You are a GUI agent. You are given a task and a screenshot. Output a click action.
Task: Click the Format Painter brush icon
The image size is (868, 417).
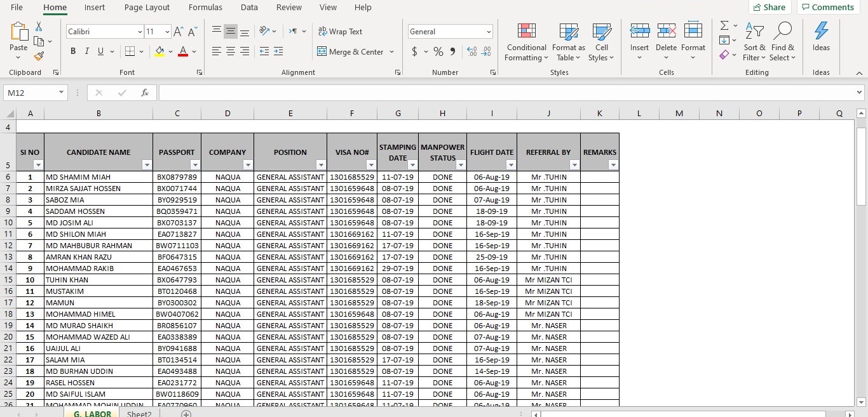coord(38,56)
